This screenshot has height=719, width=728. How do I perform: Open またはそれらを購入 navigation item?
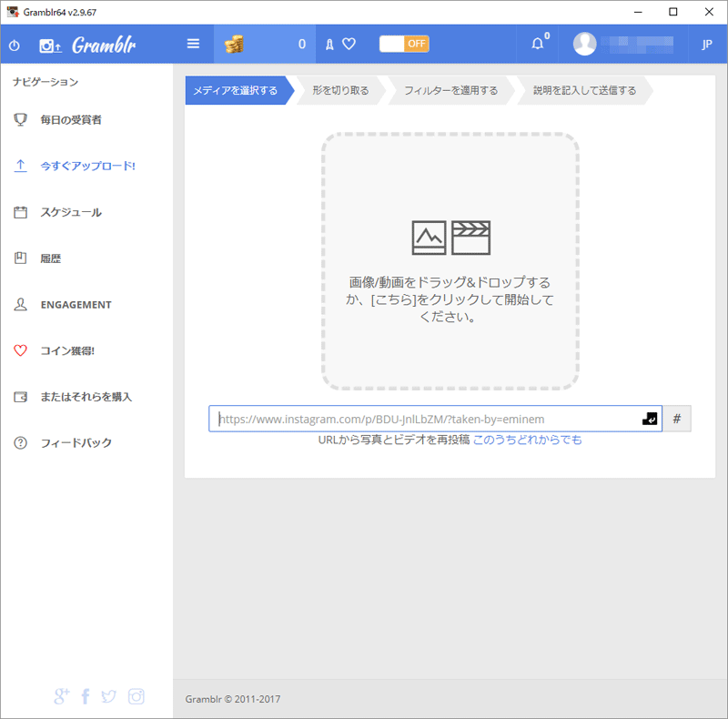[86, 397]
